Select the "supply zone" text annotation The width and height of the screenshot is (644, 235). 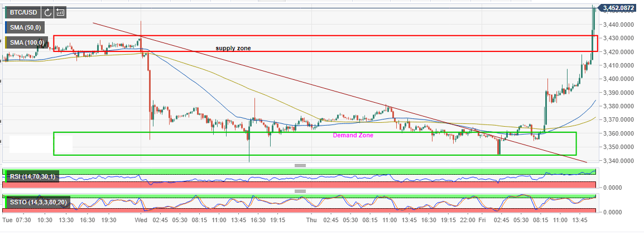pos(233,49)
